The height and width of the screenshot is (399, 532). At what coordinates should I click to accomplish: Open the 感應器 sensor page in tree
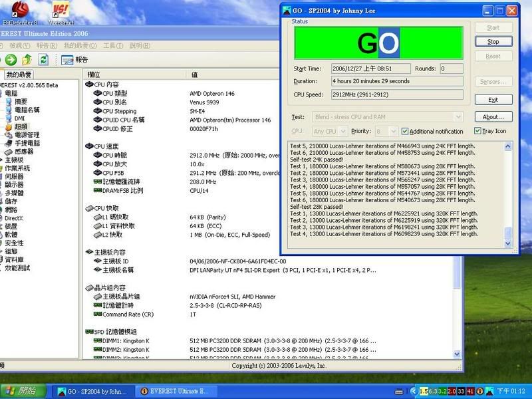pyautogui.click(x=24, y=152)
